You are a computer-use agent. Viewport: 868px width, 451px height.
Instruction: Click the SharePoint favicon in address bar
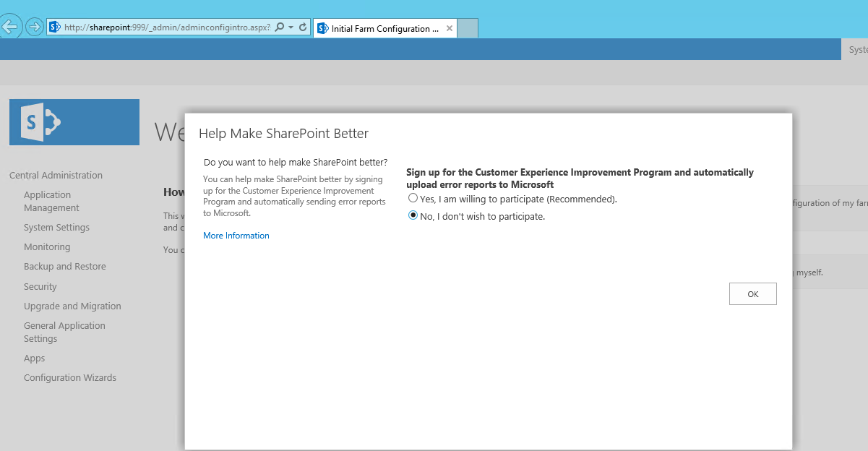tap(55, 27)
